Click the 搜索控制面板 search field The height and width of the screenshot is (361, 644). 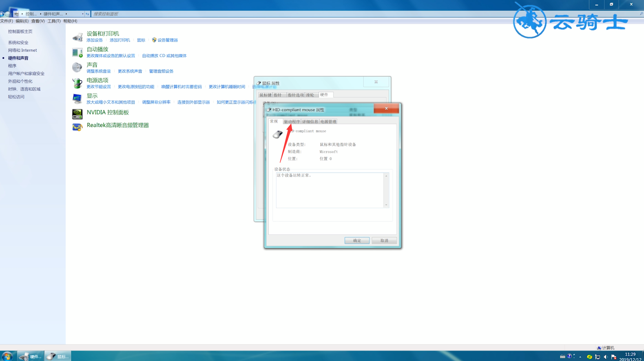365,14
